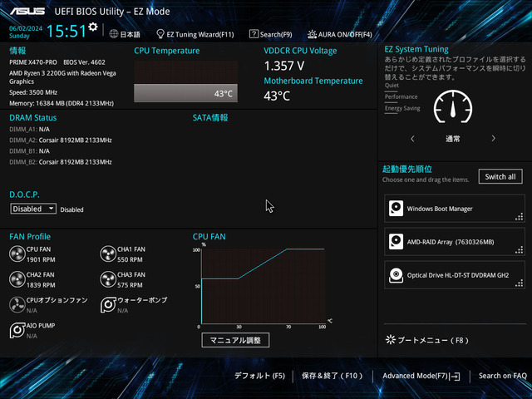Click the ブートメニュー star icon
This screenshot has width=532, height=399.
click(x=391, y=340)
